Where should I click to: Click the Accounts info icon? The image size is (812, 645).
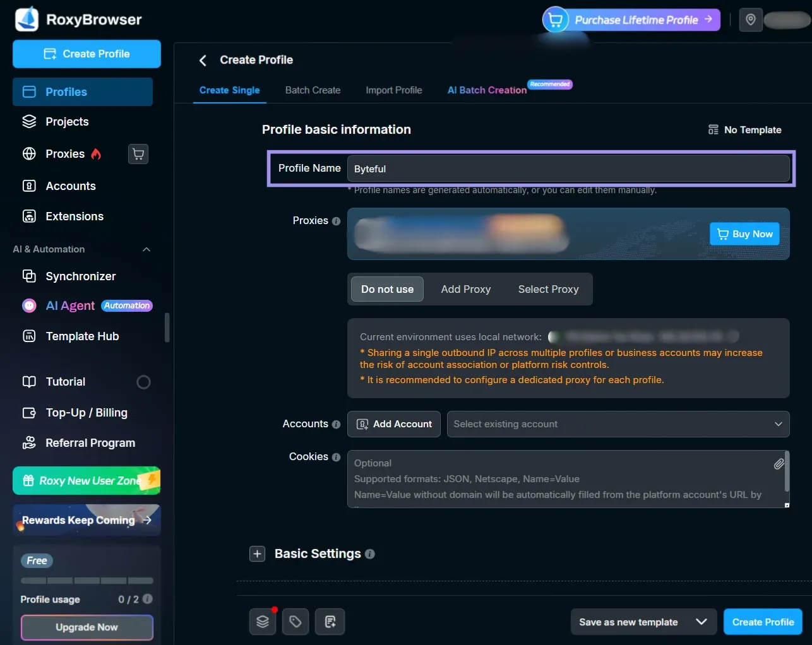click(336, 424)
